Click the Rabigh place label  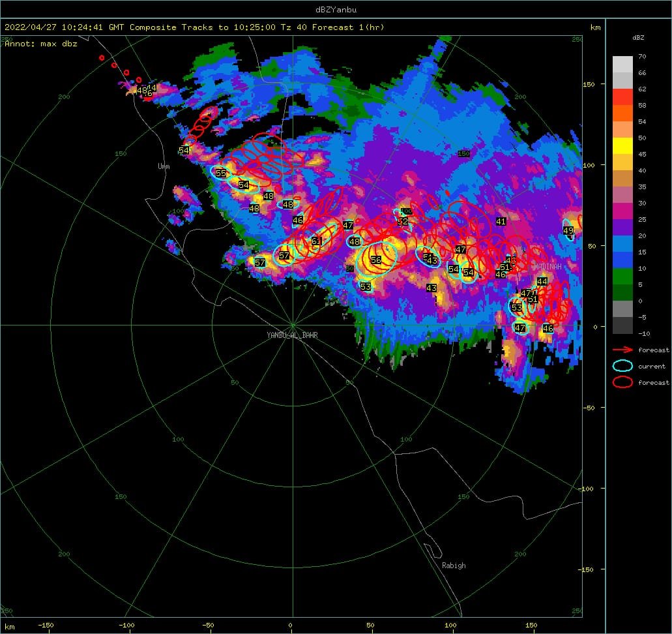tap(454, 566)
